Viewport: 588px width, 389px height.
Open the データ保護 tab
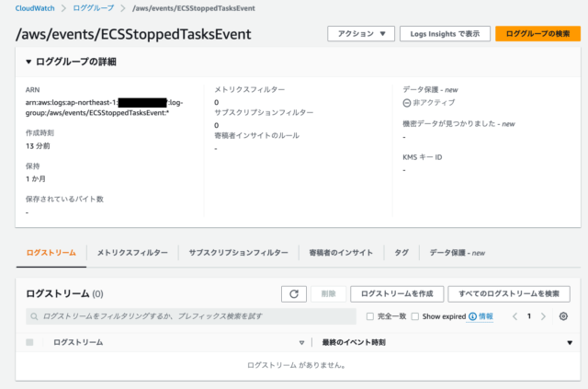pos(458,253)
